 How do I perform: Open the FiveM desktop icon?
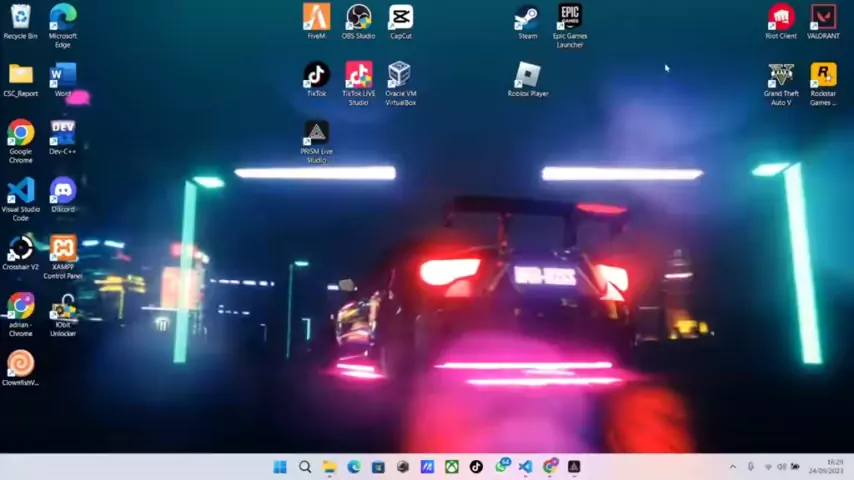(316, 18)
